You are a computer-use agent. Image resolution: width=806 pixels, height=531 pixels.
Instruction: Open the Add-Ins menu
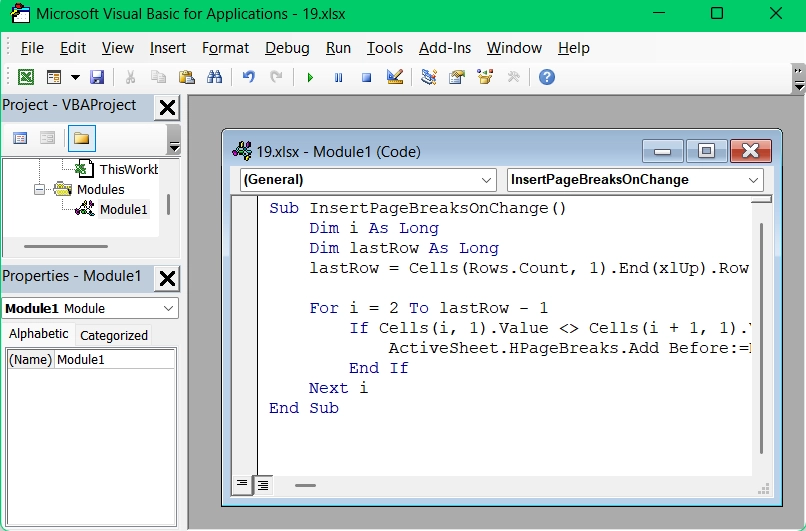[445, 48]
